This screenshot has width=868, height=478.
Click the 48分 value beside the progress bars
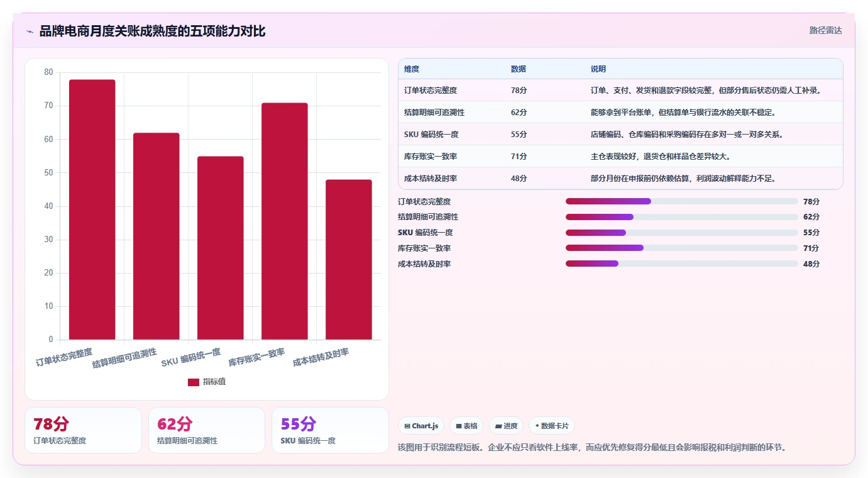point(811,264)
